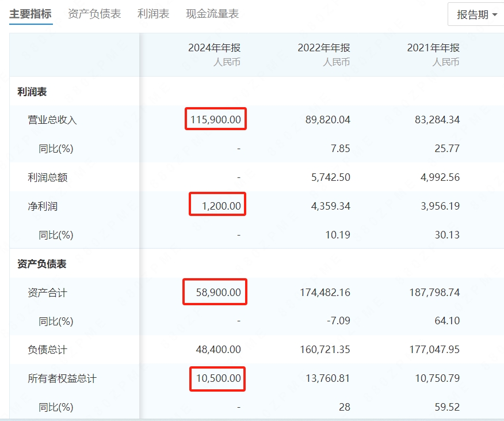Select the value 30.13

pyautogui.click(x=447, y=235)
